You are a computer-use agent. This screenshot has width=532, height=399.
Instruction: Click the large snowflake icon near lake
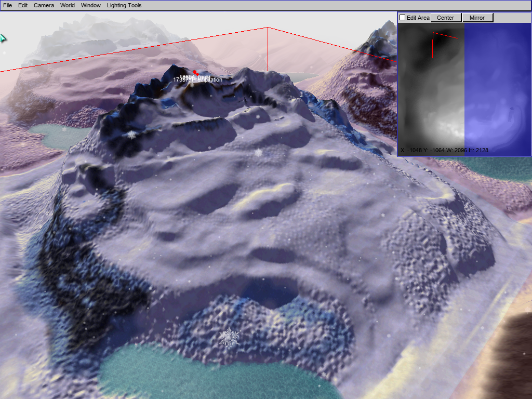tap(229, 338)
